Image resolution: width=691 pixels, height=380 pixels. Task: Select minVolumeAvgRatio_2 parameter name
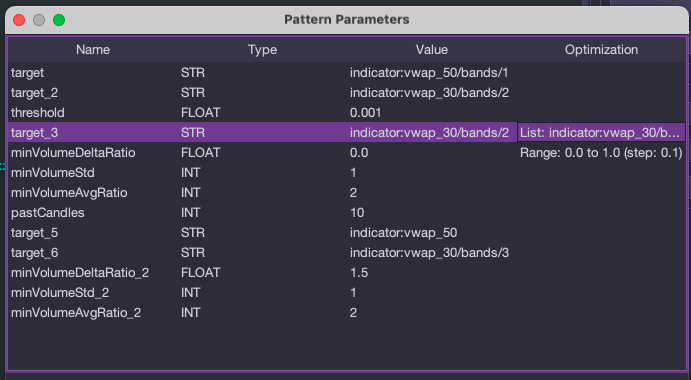click(76, 313)
